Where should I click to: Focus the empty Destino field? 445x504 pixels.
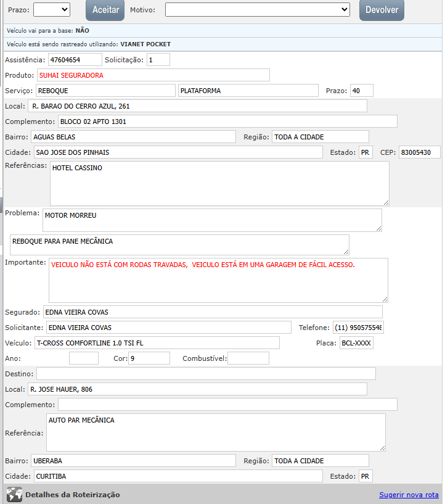(206, 374)
